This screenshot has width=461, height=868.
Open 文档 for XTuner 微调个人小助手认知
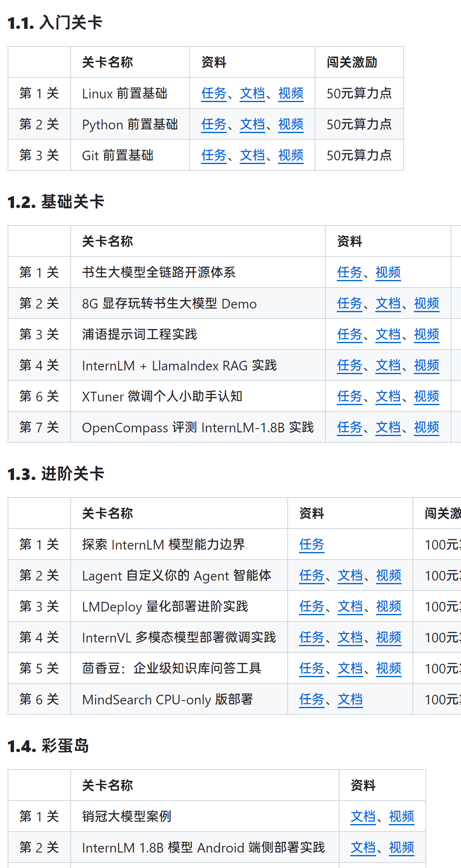coord(388,396)
